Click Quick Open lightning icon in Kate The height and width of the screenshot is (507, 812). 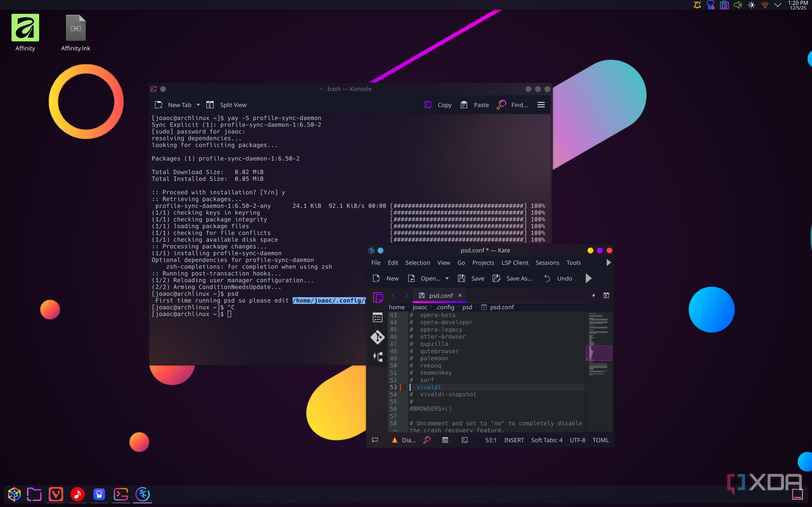coord(593,295)
